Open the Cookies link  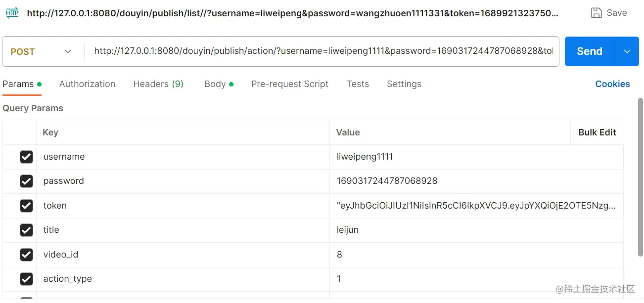[612, 84]
